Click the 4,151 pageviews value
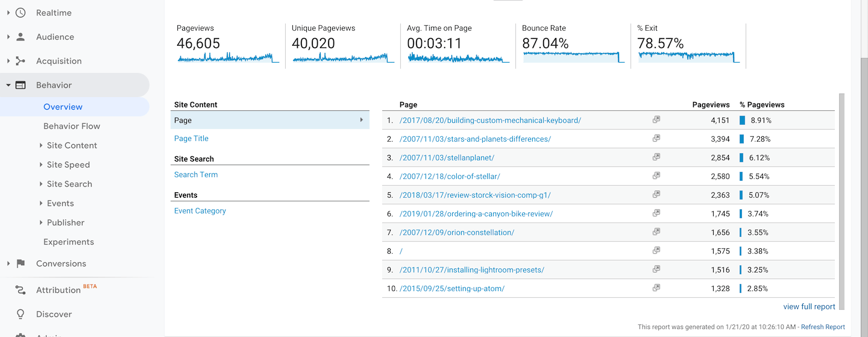This screenshot has width=868, height=337. 720,120
